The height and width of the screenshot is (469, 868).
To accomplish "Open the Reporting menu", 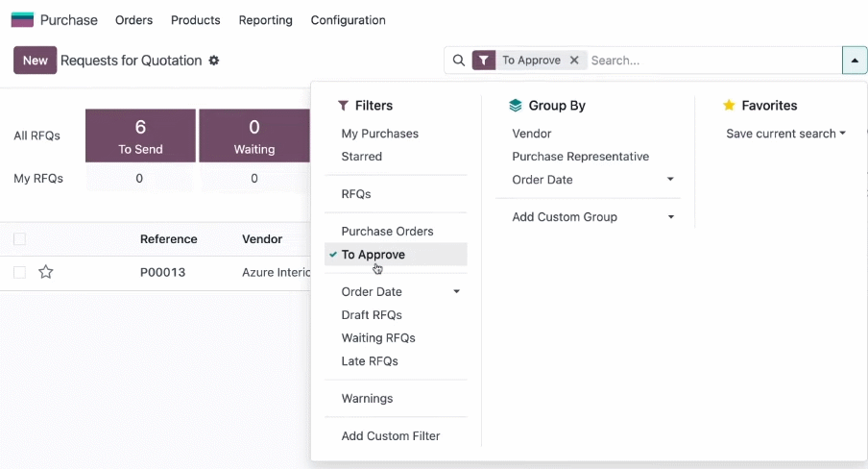I will [266, 20].
